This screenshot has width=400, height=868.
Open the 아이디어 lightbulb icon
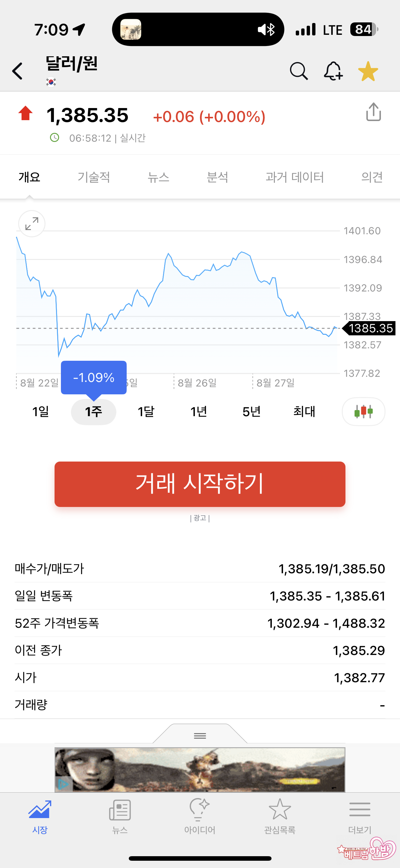click(x=200, y=815)
